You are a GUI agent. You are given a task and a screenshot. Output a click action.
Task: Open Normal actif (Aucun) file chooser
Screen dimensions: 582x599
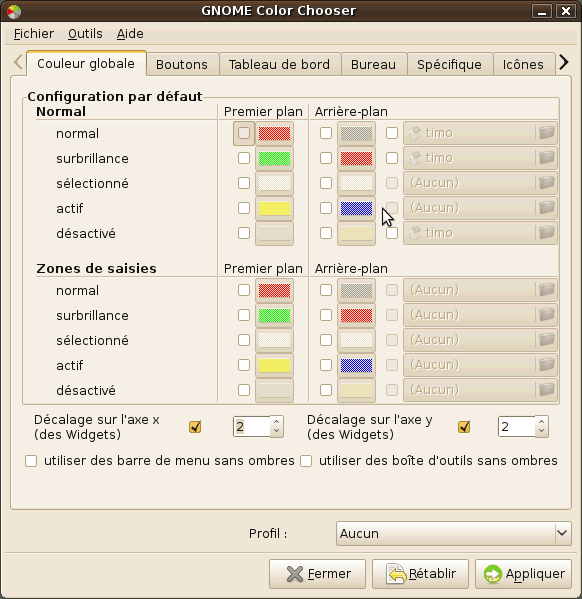480,208
